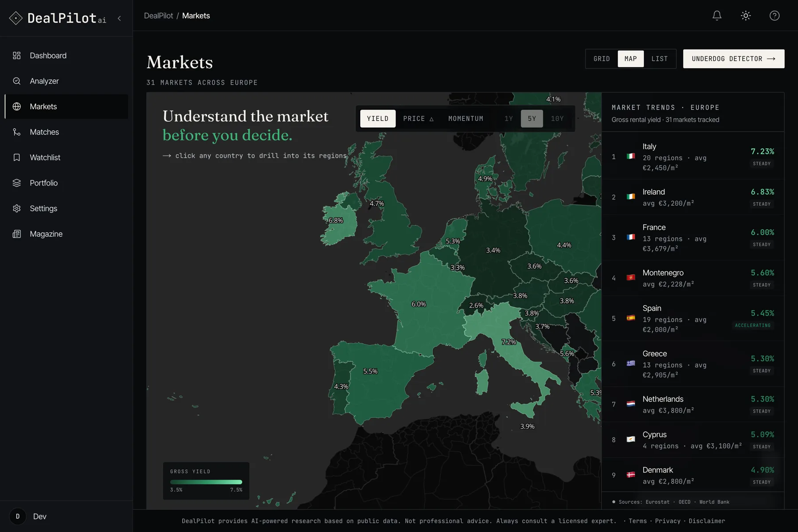Click Montenegro row name
This screenshot has width=798, height=532.
point(663,273)
